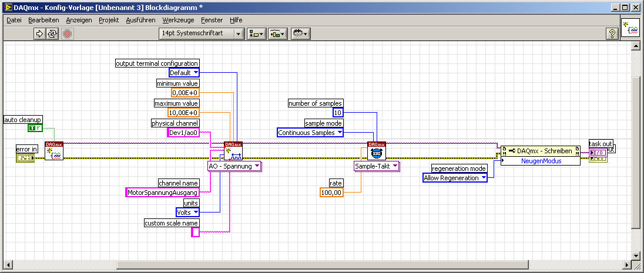Open the context help question mark icon
Screen dimensions: 644x273
pos(612,33)
